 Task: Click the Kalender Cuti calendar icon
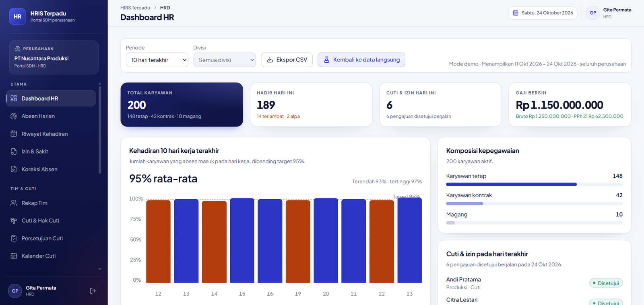click(14, 256)
